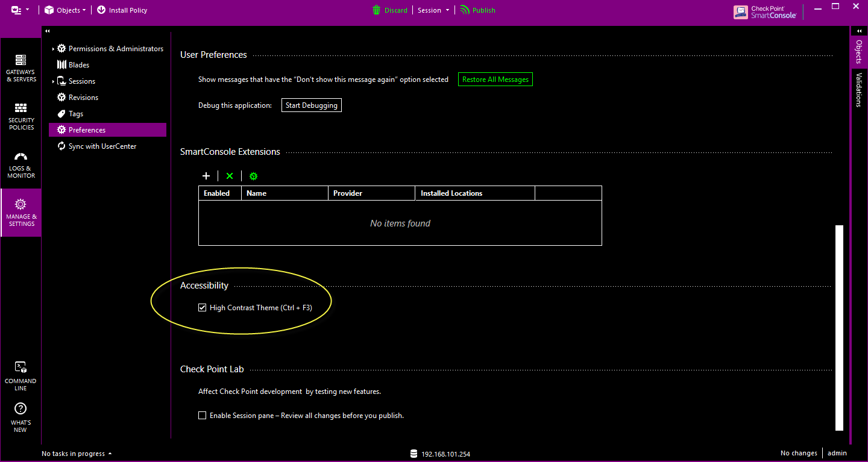Image resolution: width=868 pixels, height=462 pixels.
Task: Open the Validations side tab
Action: point(859,90)
